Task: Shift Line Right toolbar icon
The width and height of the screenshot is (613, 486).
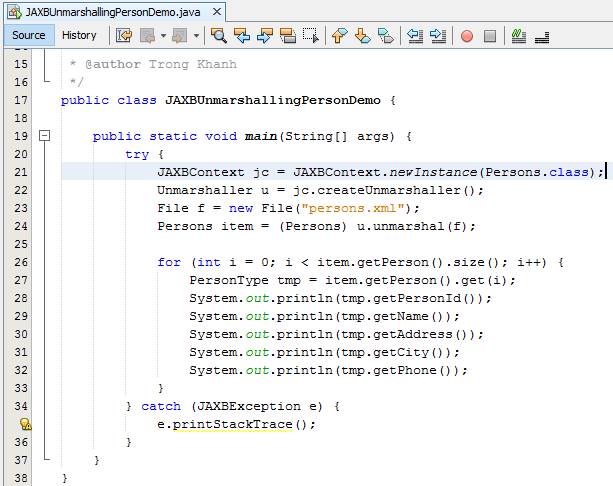Action: click(438, 36)
